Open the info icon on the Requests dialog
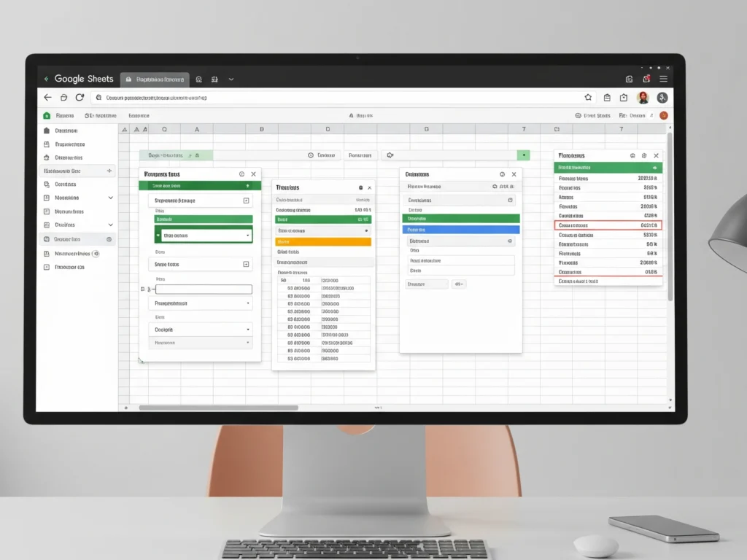The width and height of the screenshot is (747, 560). tap(242, 174)
